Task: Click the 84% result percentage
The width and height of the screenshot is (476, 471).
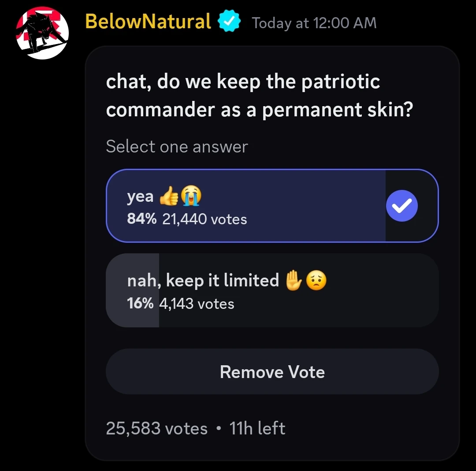Action: (141, 219)
